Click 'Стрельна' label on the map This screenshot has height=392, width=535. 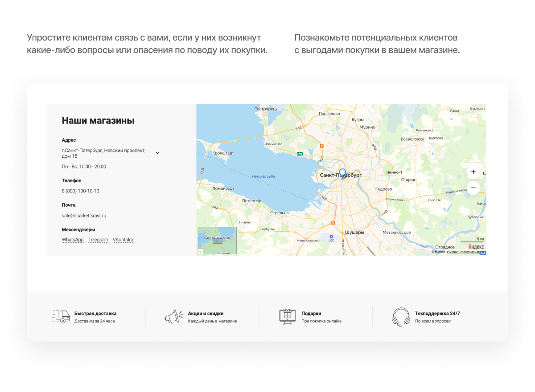click(279, 213)
